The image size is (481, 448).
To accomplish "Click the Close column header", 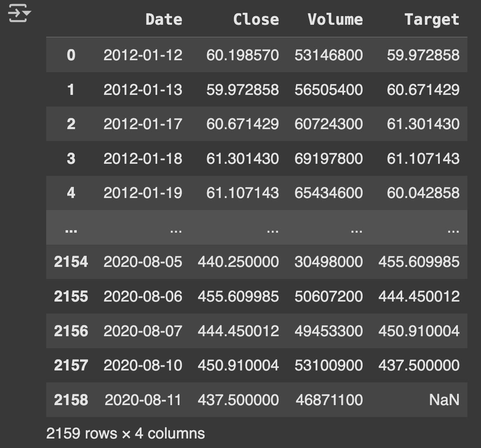I will 256,19.
